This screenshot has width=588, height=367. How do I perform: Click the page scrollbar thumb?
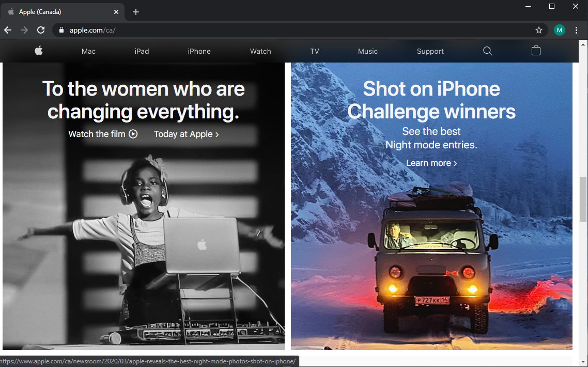583,199
